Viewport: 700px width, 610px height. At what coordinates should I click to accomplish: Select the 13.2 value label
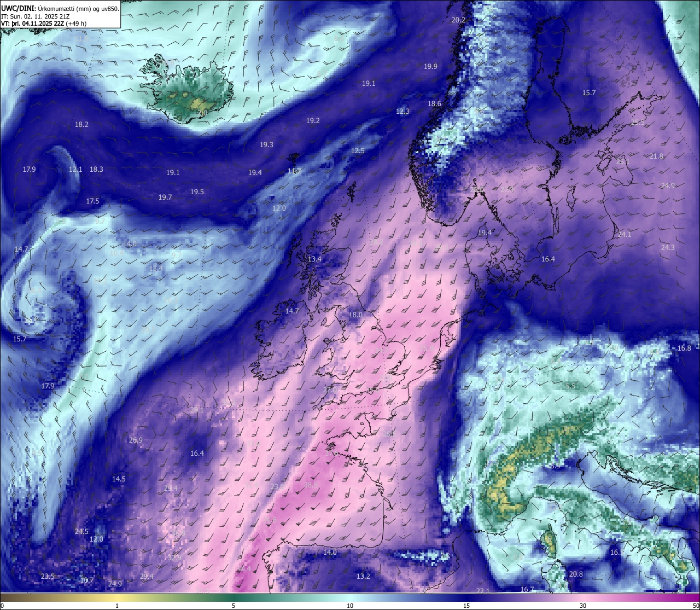pyautogui.click(x=363, y=576)
